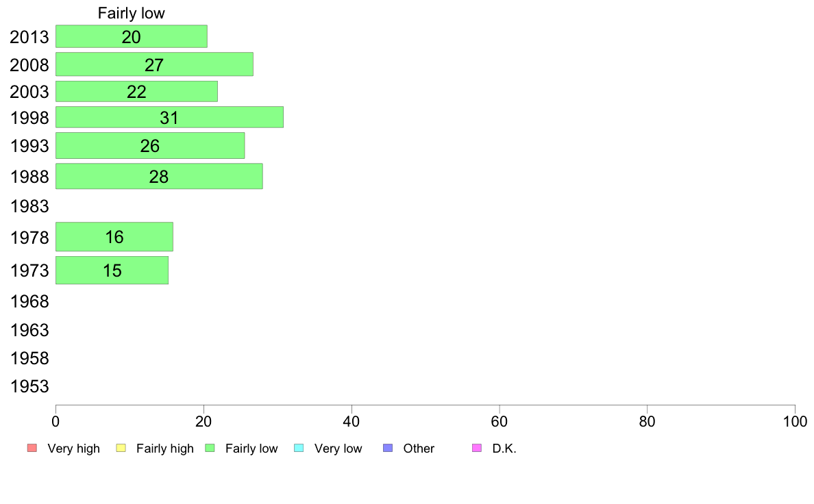This screenshot has width=814, height=504.
Task: Click the 1983 year label
Action: pos(29,207)
